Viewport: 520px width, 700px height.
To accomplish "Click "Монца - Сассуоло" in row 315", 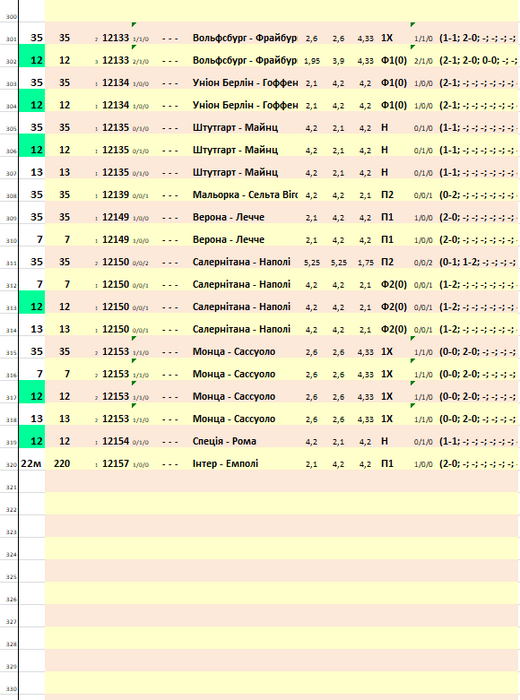I will point(234,351).
